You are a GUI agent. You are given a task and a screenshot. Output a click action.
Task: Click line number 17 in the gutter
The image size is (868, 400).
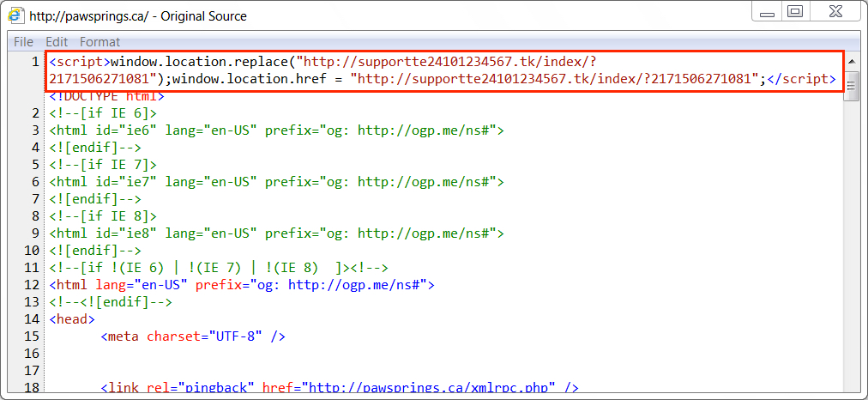coord(32,371)
